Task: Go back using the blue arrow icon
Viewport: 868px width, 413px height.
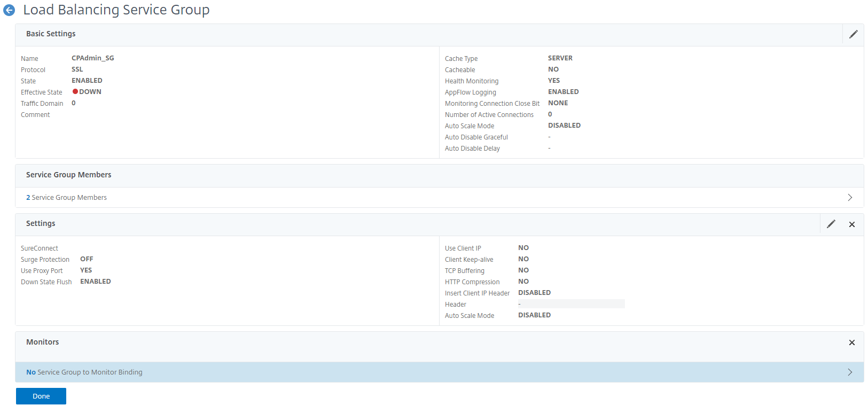Action: coord(9,10)
